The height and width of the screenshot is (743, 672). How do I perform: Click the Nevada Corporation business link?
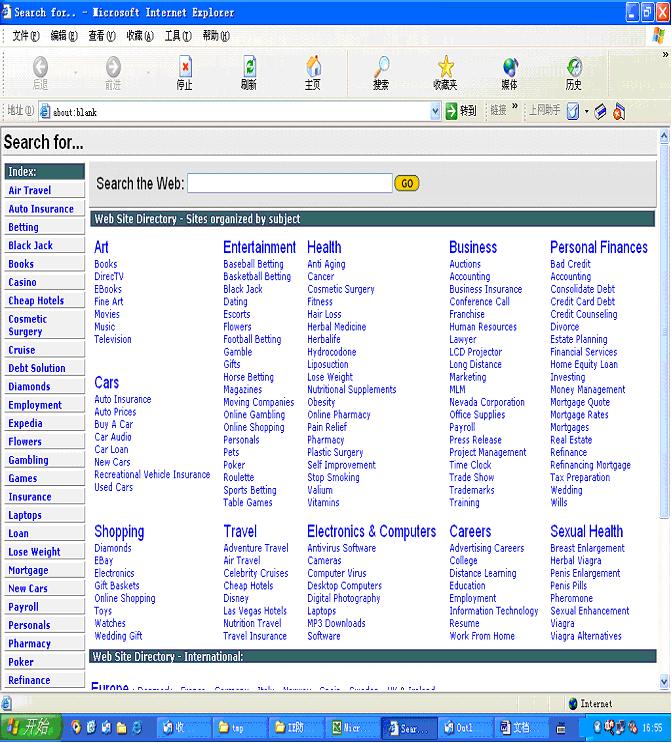tap(487, 402)
